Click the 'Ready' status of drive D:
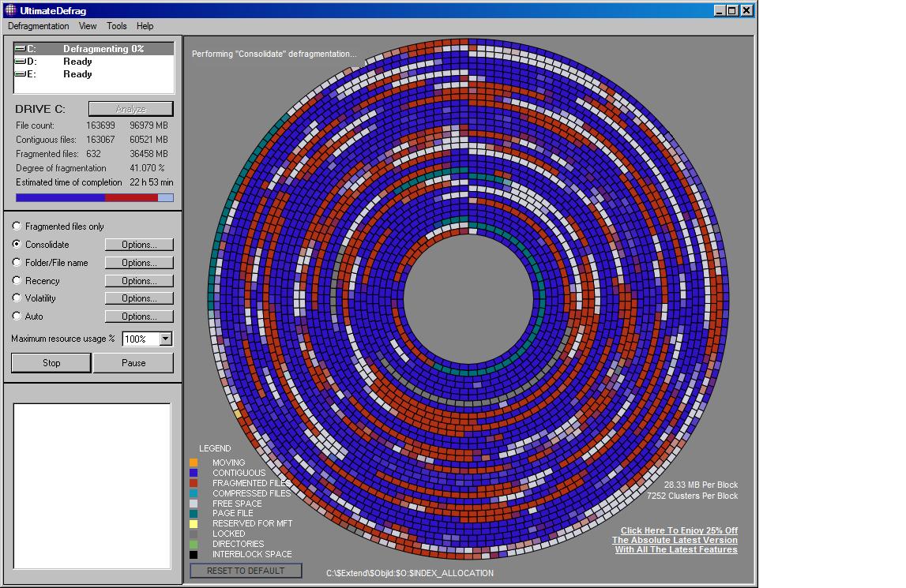The image size is (906, 588). 77,62
